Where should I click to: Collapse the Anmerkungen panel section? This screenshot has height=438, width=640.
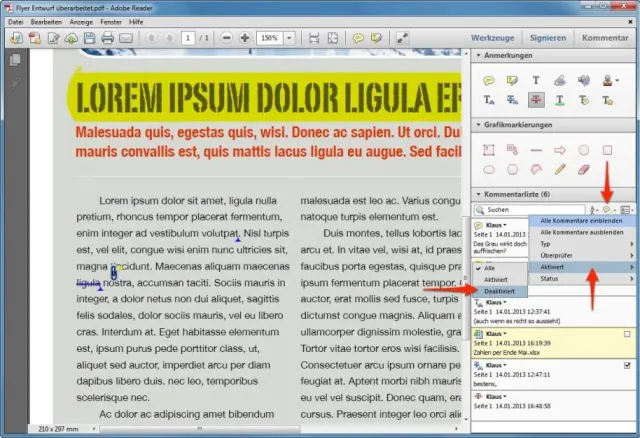[479, 57]
